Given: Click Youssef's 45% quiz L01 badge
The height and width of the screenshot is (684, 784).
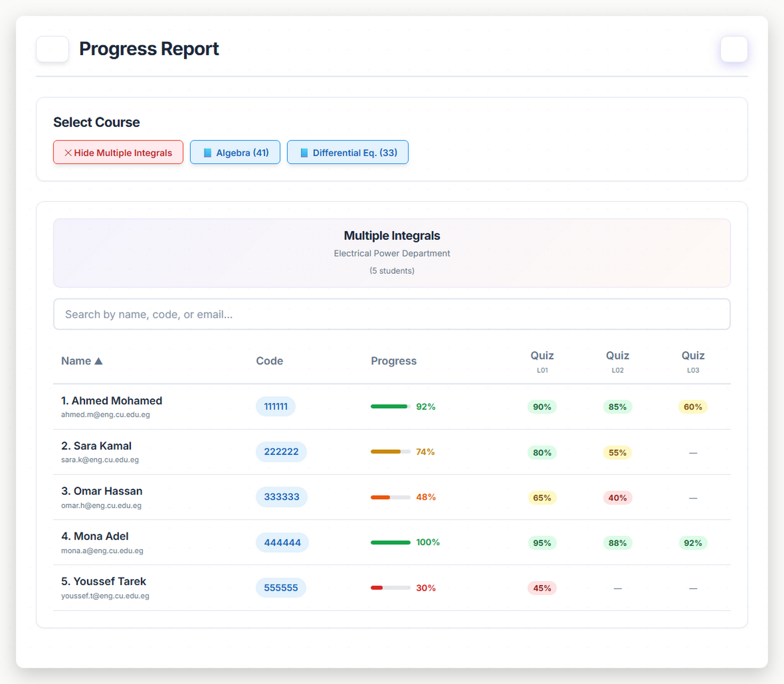Looking at the screenshot, I should click(542, 588).
